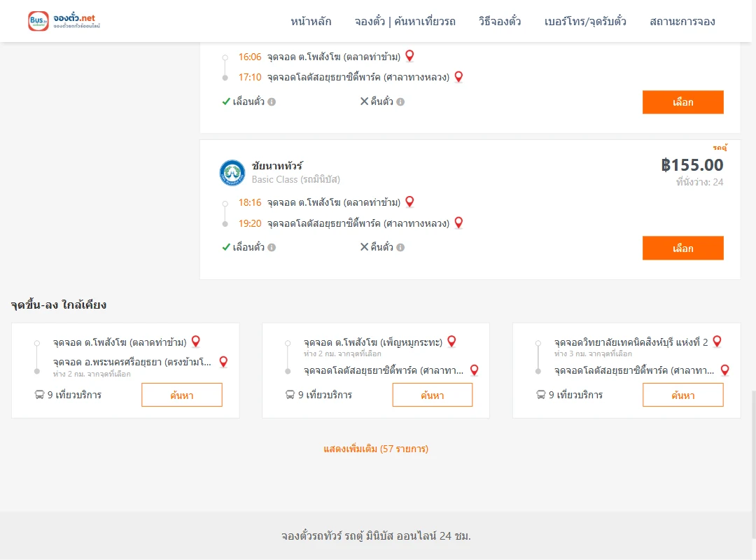Screen dimensions: 756x560
Task: Click the ชัยนาททัวร์ operator name
Action: click(x=276, y=165)
